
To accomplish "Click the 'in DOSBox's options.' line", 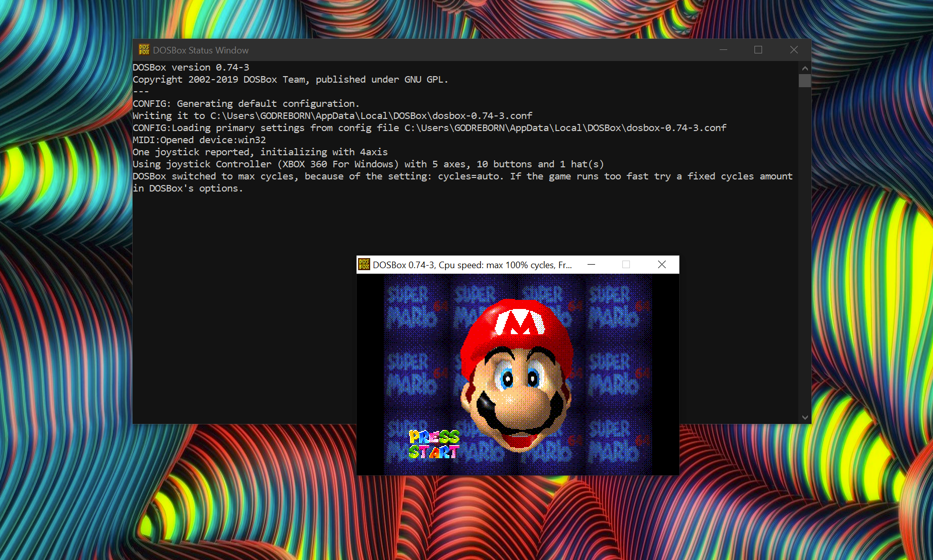I will point(188,189).
